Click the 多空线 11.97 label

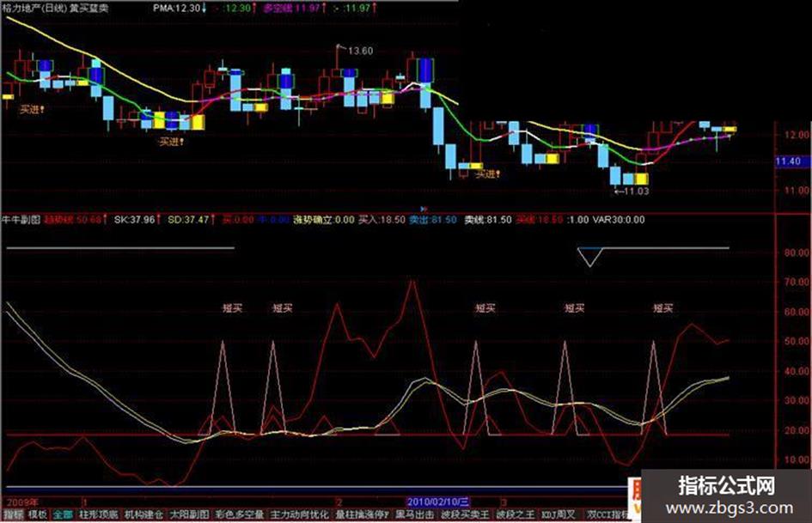(x=290, y=8)
